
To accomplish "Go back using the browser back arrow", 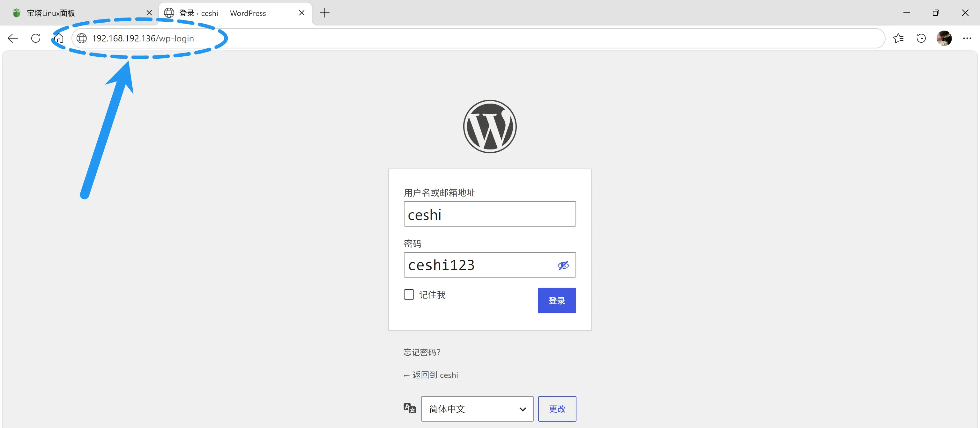I will click(13, 38).
